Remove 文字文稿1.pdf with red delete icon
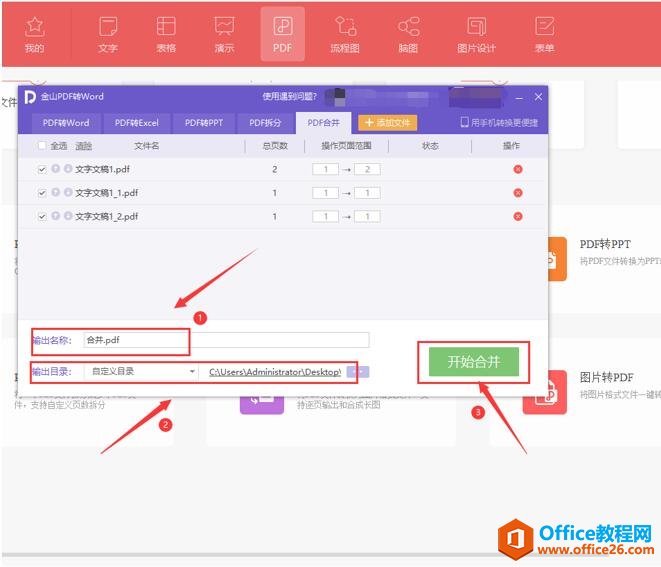 [x=518, y=169]
